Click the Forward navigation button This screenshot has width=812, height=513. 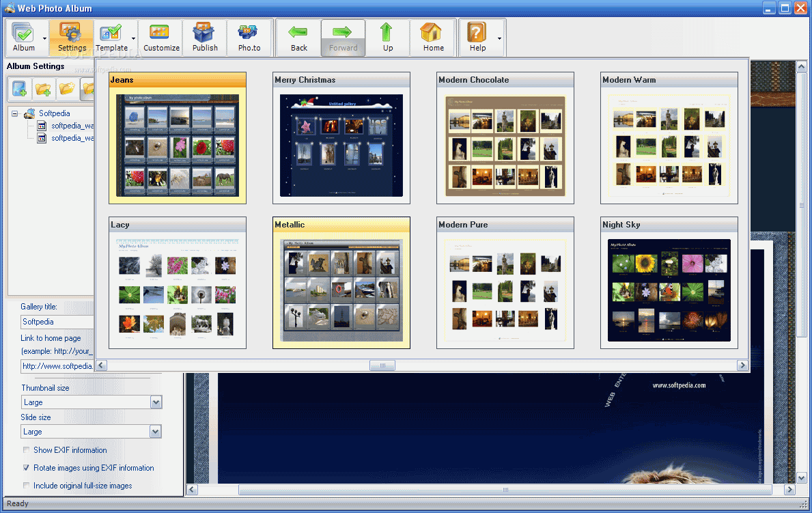343,38
